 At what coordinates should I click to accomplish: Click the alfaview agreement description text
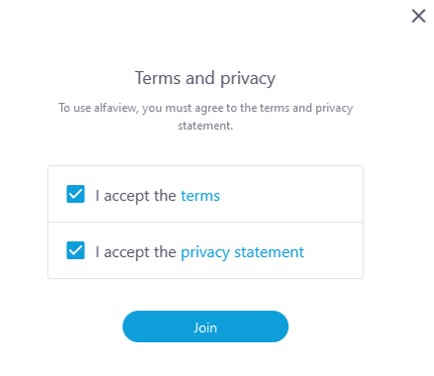[206, 117]
